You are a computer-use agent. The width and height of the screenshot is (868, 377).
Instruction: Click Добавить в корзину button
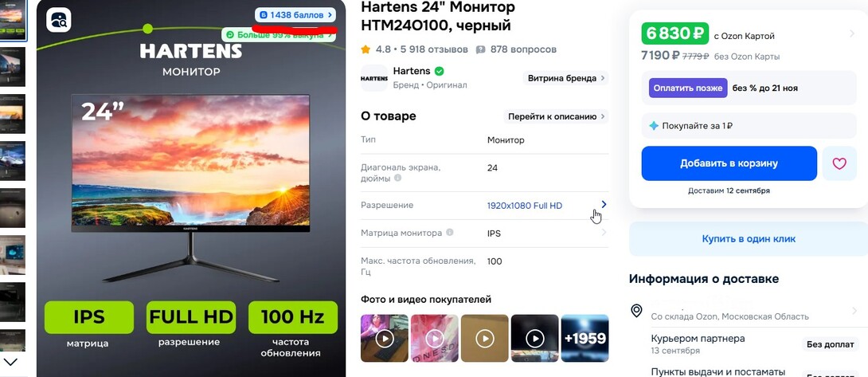coord(729,163)
